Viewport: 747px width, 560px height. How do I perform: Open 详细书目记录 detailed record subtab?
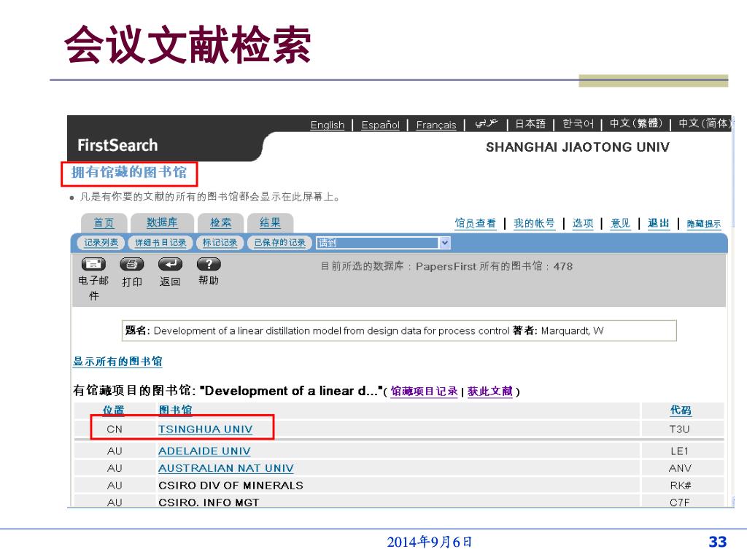click(x=160, y=243)
